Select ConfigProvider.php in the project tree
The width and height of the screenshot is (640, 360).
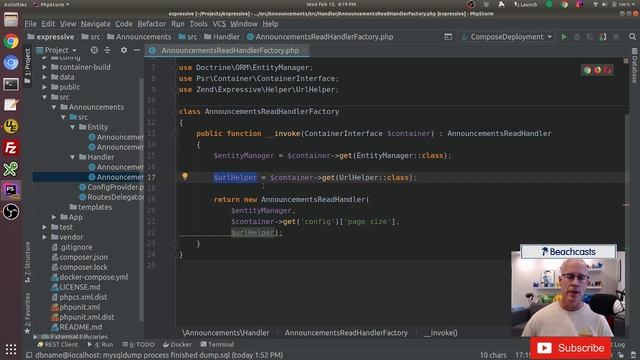coord(111,187)
